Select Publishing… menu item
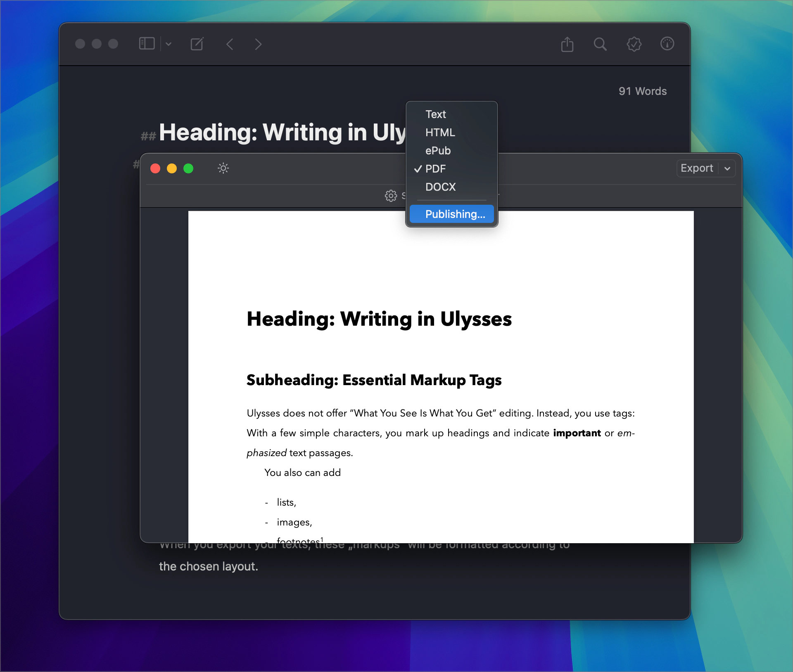The width and height of the screenshot is (793, 672). point(455,214)
